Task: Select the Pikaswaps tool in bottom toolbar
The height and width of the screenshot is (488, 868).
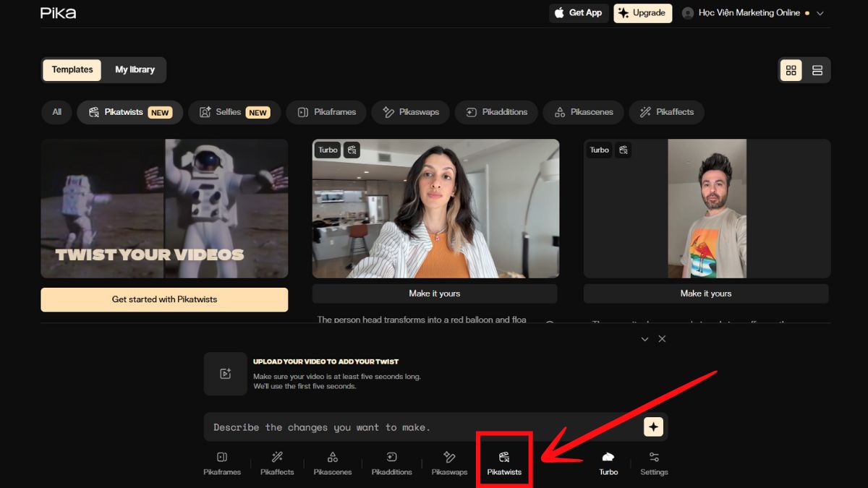Action: (x=449, y=463)
